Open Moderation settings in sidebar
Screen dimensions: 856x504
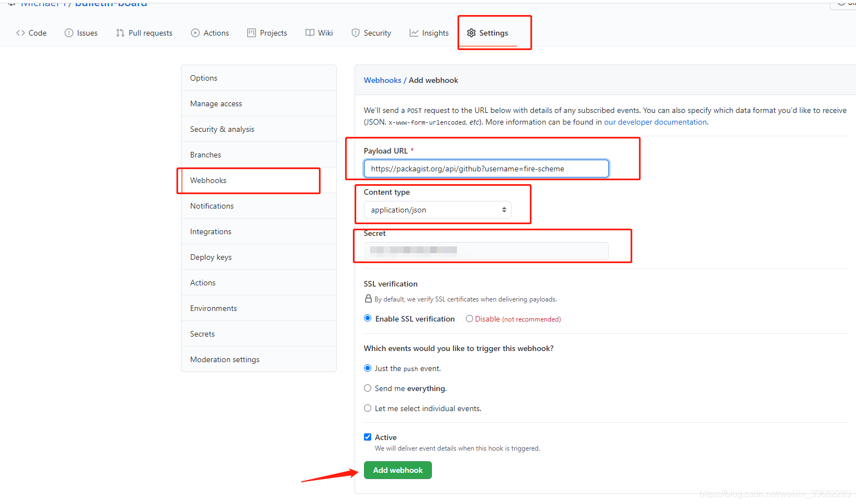259,359
